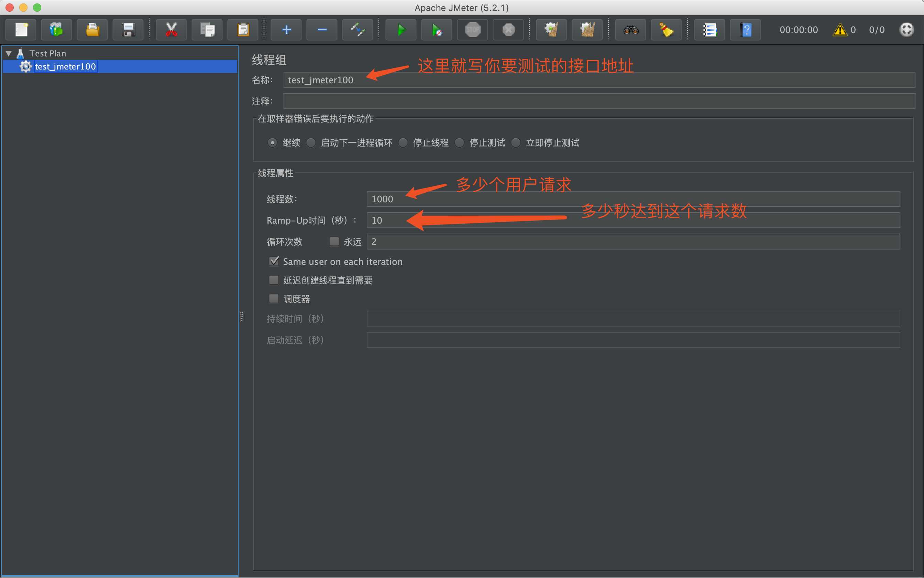Click Start no pauses icon
Image resolution: width=924 pixels, height=578 pixels.
(x=437, y=30)
